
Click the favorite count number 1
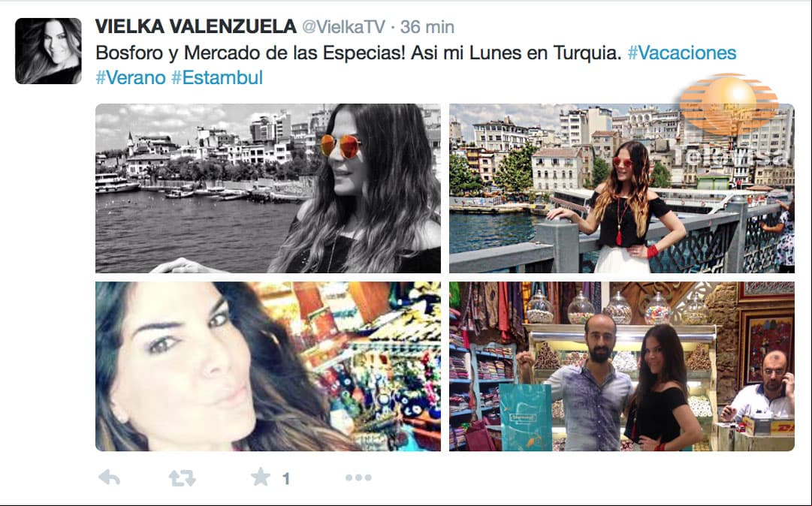286,479
